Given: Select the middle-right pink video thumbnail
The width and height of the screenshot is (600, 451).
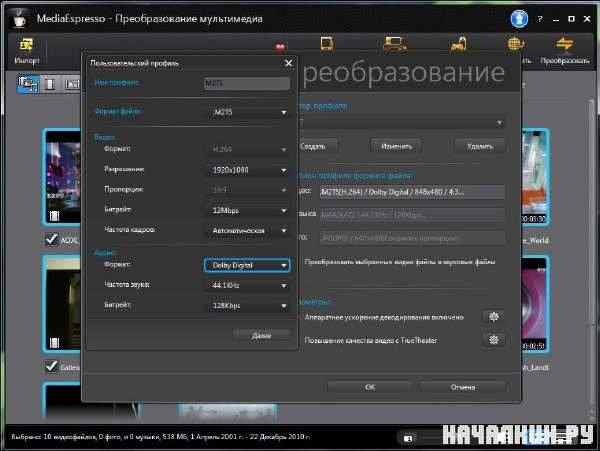Looking at the screenshot, I should click(x=535, y=304).
